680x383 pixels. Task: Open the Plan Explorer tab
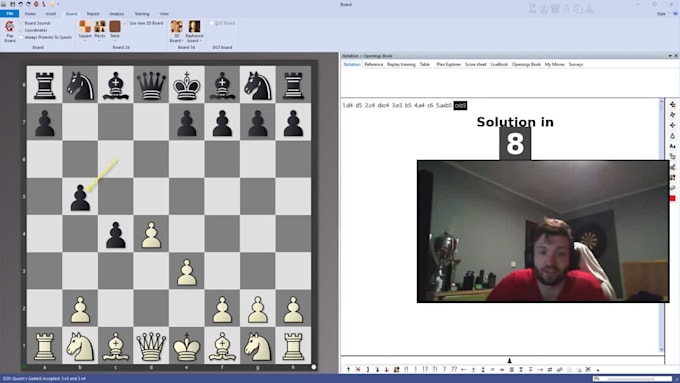click(x=448, y=65)
